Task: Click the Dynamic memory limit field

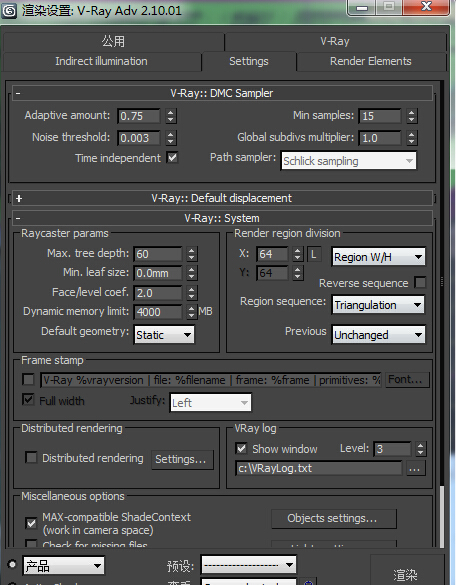Action: 158,312
